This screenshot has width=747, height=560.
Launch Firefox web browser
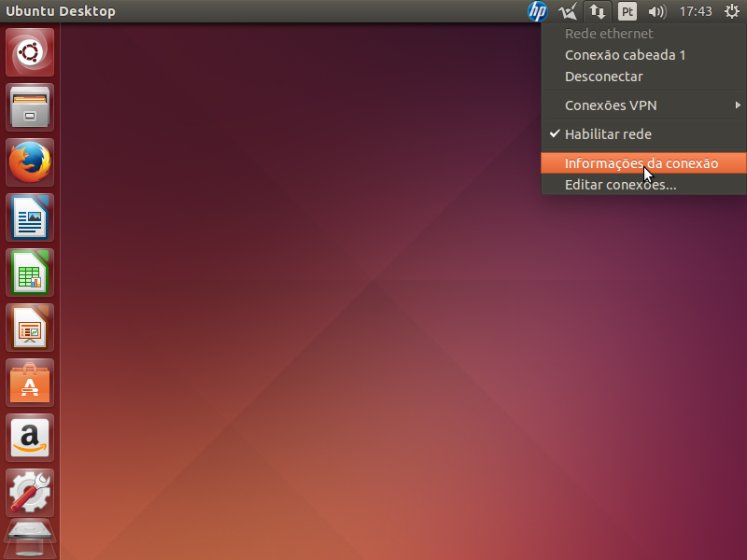(31, 163)
